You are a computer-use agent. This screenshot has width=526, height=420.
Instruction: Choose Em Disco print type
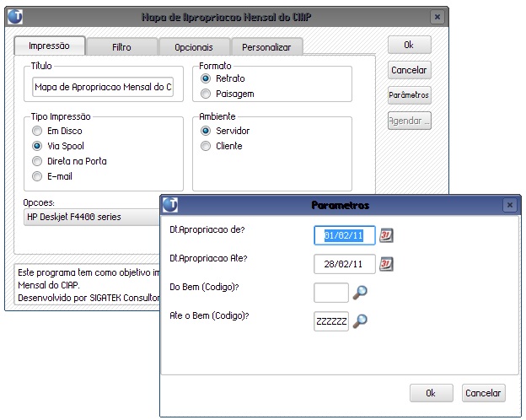pos(36,131)
